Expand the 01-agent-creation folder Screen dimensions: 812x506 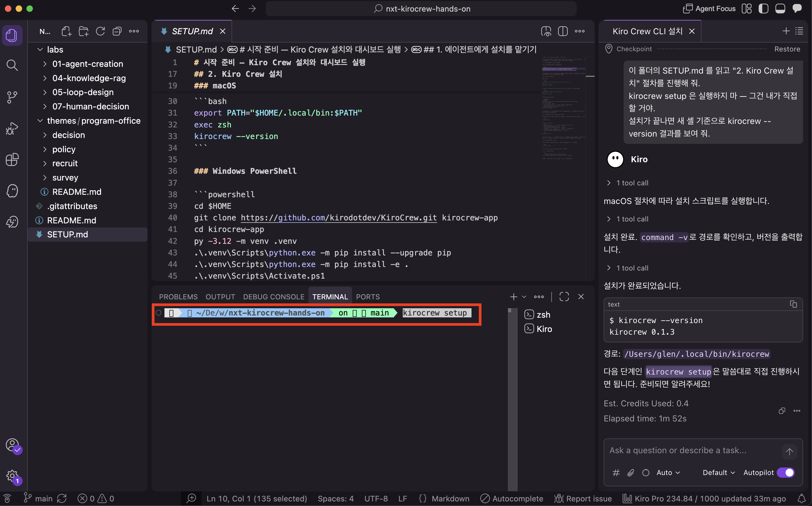click(88, 64)
